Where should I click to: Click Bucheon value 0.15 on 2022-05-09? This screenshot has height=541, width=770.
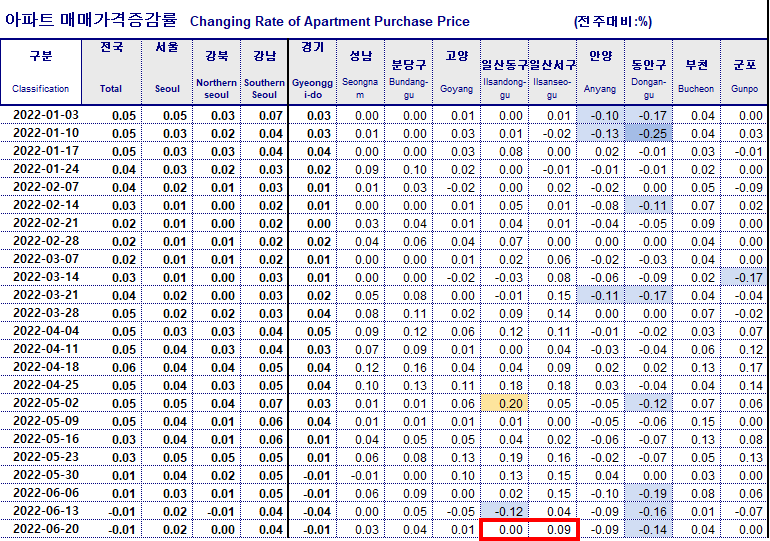coord(696,421)
